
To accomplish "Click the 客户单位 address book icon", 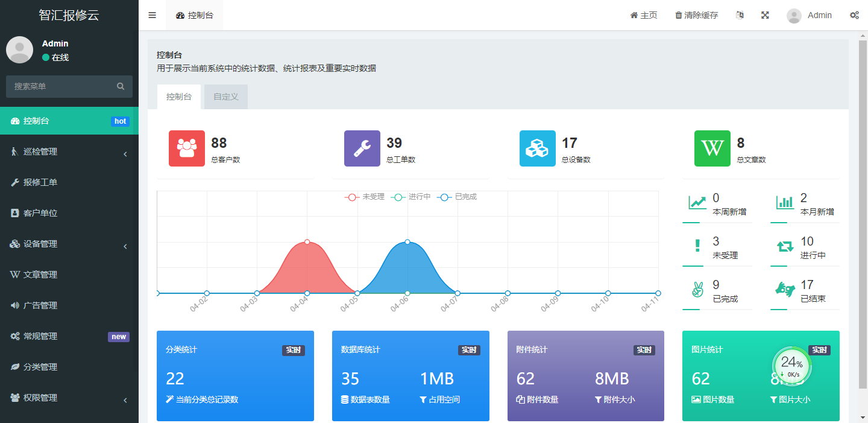I will [x=16, y=213].
